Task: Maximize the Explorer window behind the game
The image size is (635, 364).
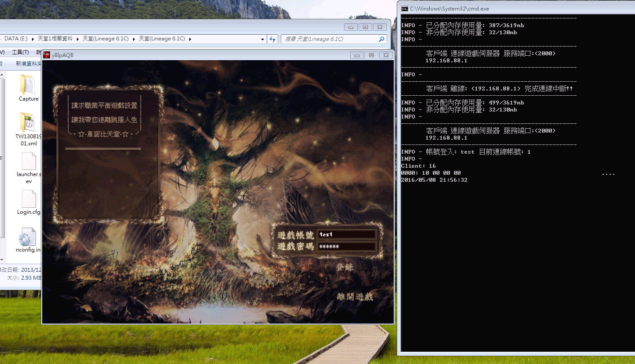Action: point(365,27)
